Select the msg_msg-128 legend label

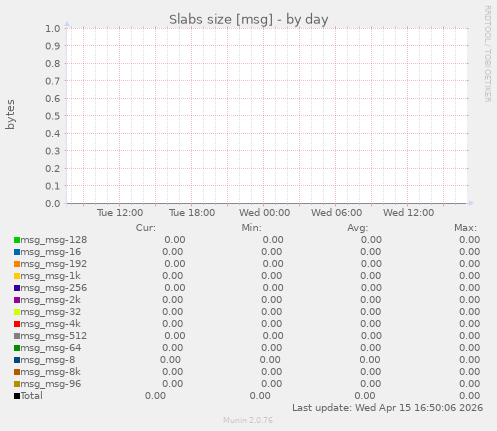pyautogui.click(x=54, y=240)
